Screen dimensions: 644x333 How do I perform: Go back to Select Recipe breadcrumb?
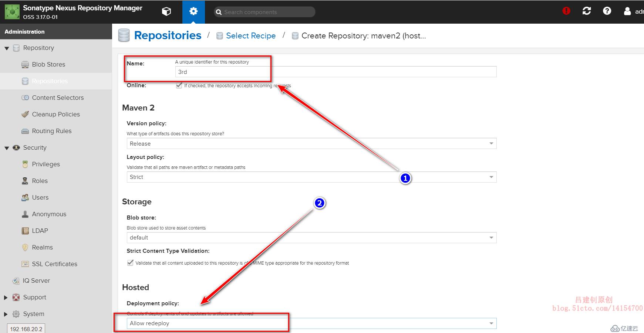251,36
